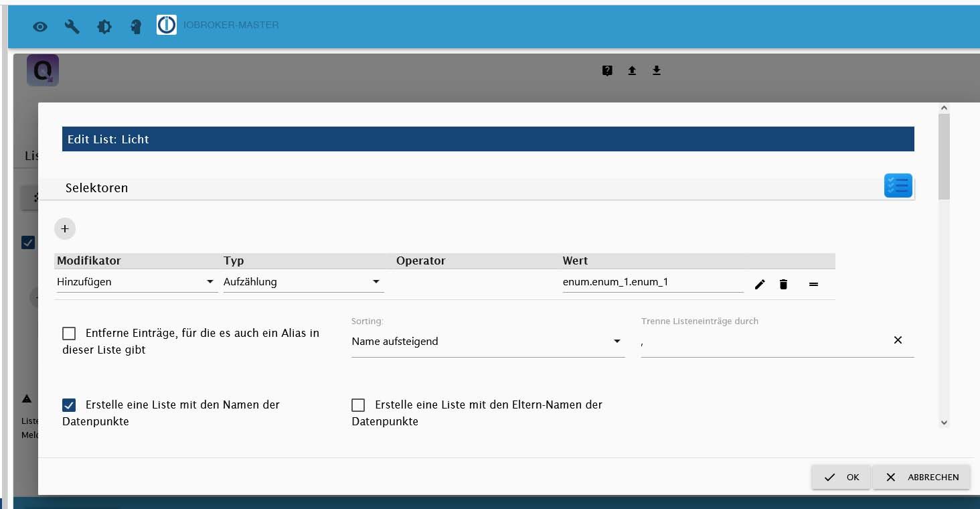
Task: Open the head expert mode icon
Action: [x=136, y=27]
